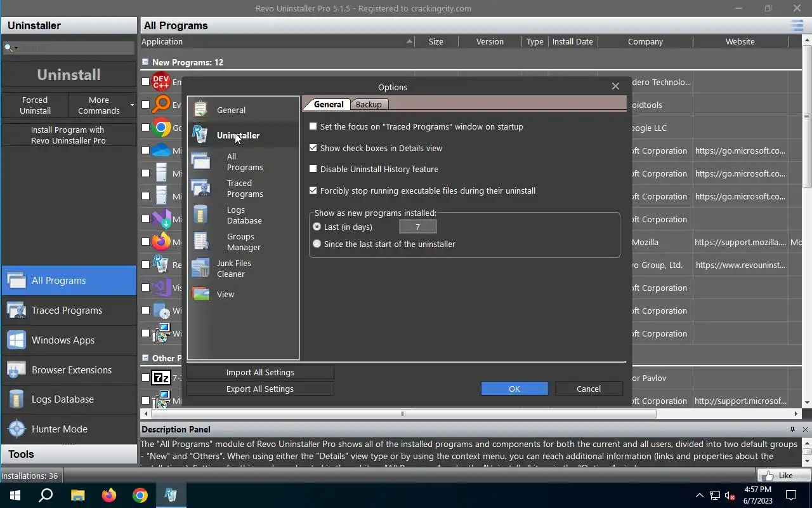Select Uninstaller options category icon
The height and width of the screenshot is (508, 812).
200,135
